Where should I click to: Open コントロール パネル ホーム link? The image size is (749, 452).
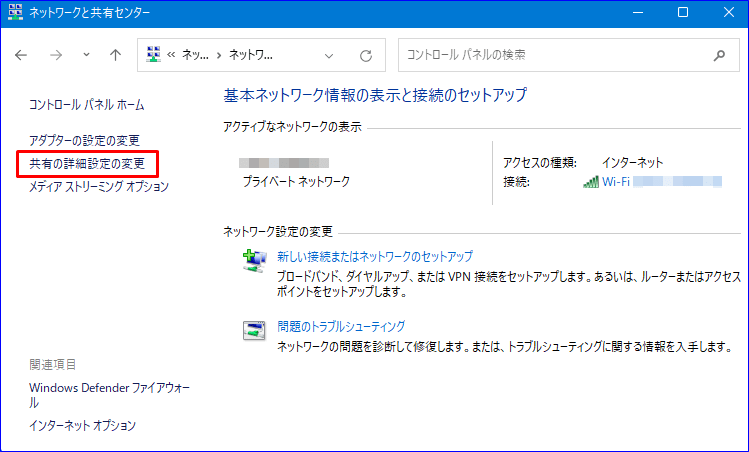click(86, 105)
